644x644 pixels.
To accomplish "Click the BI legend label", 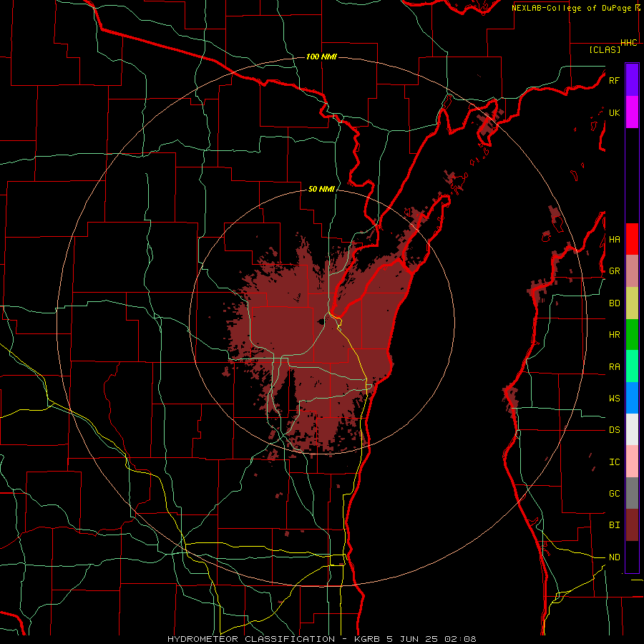I will (614, 525).
